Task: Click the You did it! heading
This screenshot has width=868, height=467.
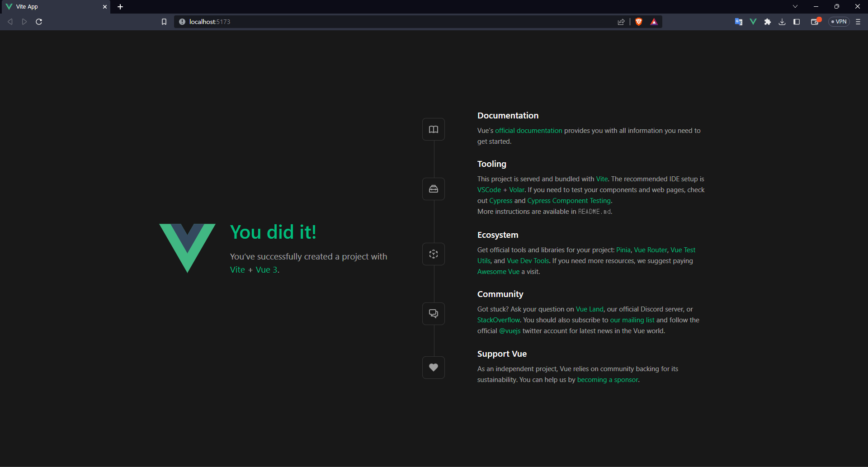Action: tap(273, 232)
